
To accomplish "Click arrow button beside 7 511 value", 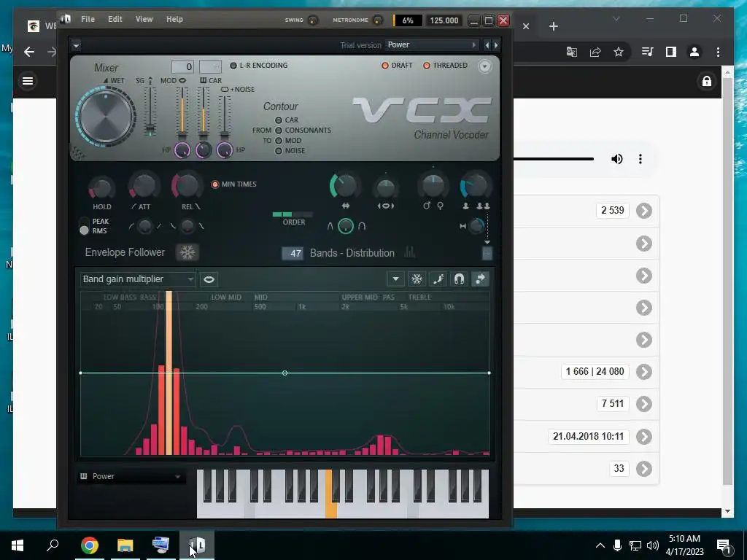I will (x=644, y=404).
